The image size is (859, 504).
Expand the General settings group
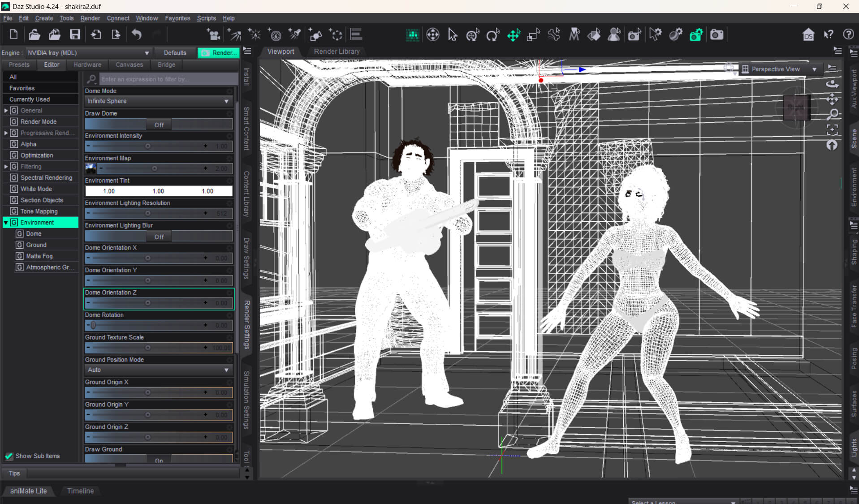(x=6, y=110)
